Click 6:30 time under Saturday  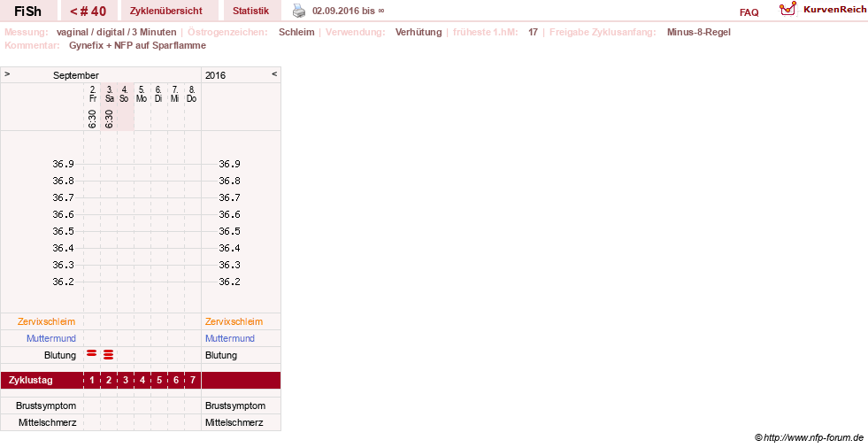(109, 119)
